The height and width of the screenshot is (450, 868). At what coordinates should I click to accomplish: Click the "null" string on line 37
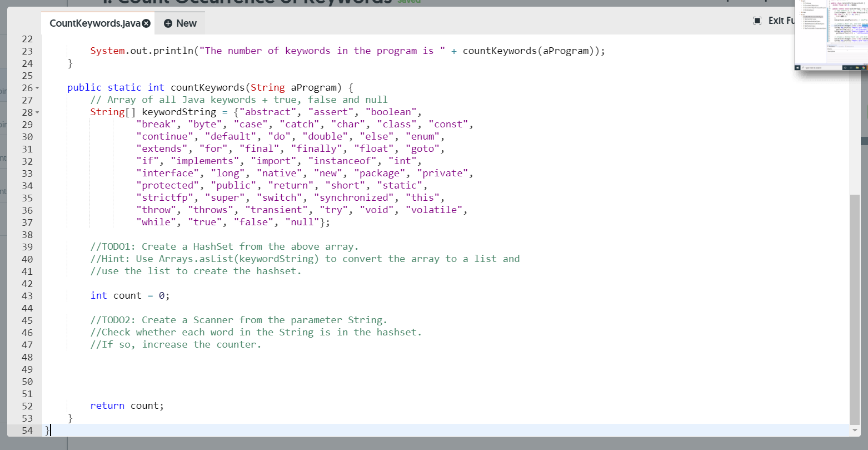pyautogui.click(x=302, y=222)
